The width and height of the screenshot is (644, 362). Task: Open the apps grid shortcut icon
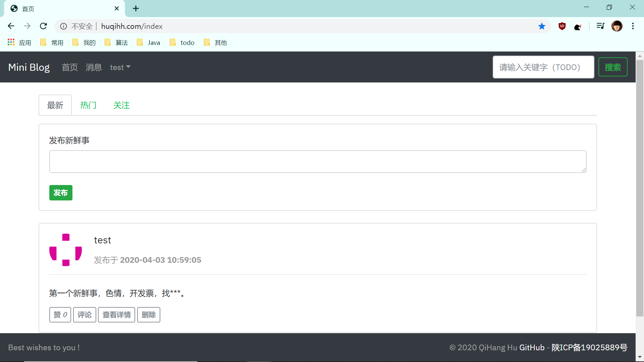[11, 42]
